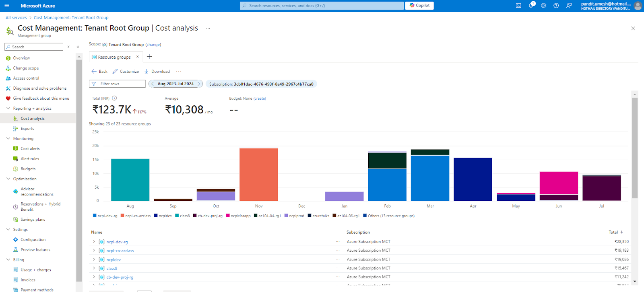Open row options ellipsis for ncpldev
The height and width of the screenshot is (292, 644).
coord(338,259)
